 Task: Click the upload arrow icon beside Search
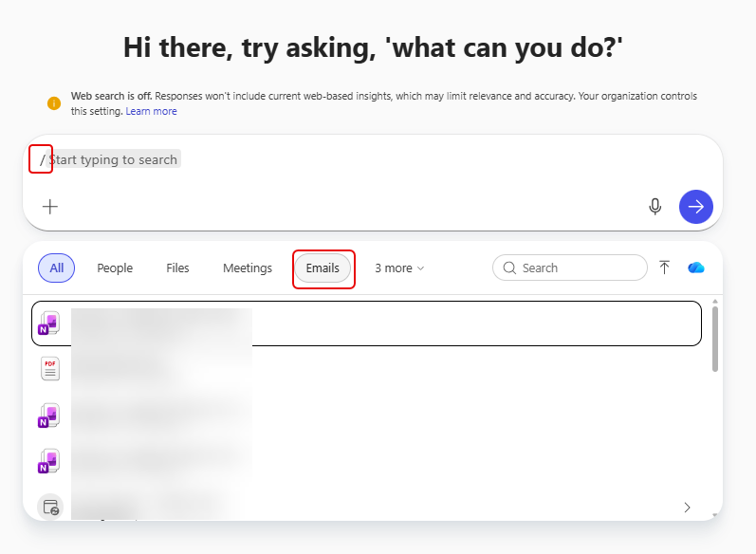click(664, 268)
